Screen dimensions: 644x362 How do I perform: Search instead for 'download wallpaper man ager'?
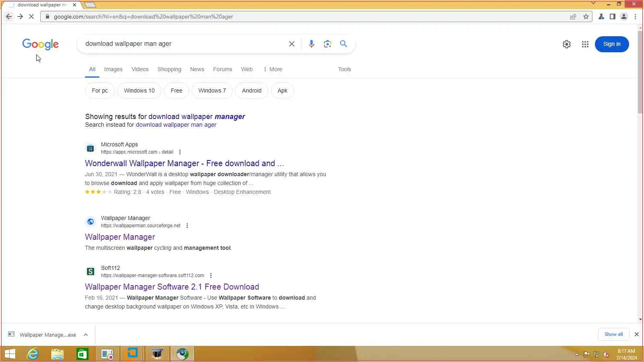[176, 125]
